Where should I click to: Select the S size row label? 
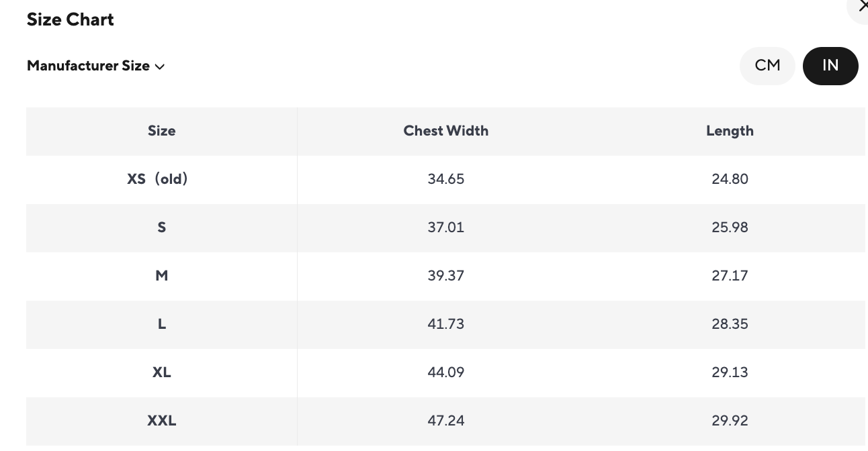tap(161, 228)
